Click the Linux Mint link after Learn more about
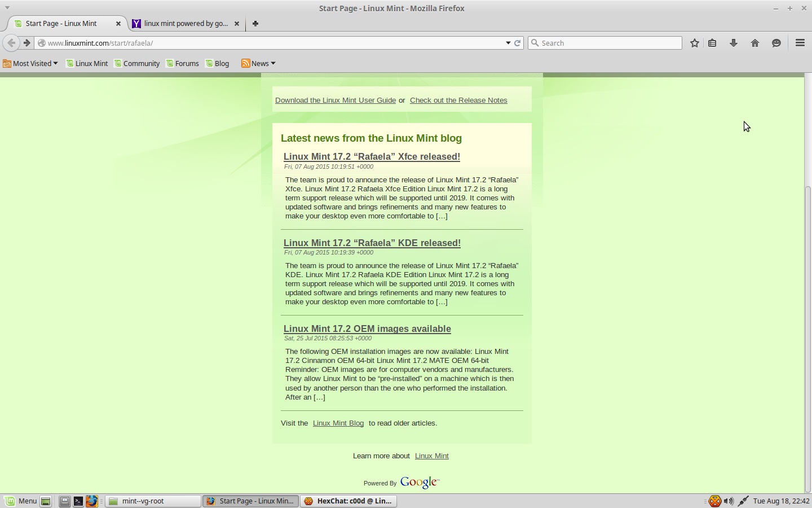Viewport: 812px width, 508px height. point(432,456)
